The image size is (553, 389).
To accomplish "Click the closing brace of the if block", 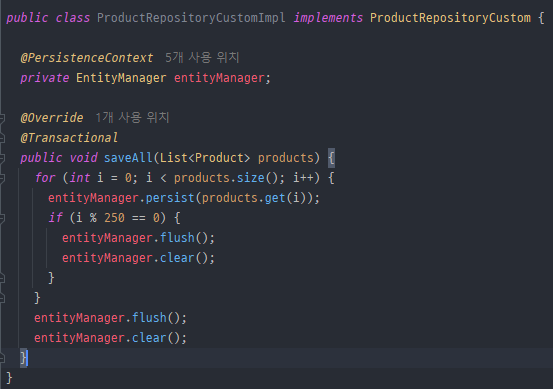I will (x=51, y=278).
